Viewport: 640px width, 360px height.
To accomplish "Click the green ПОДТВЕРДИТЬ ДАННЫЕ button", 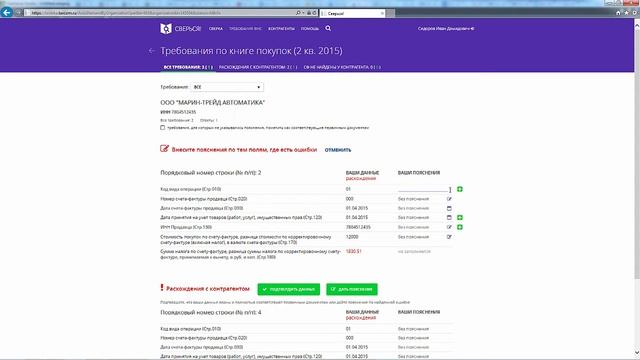I will 289,289.
